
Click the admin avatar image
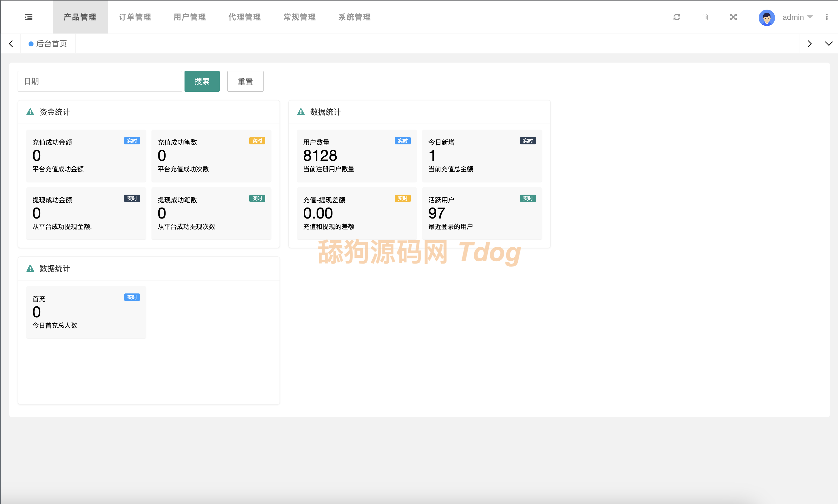(x=766, y=17)
